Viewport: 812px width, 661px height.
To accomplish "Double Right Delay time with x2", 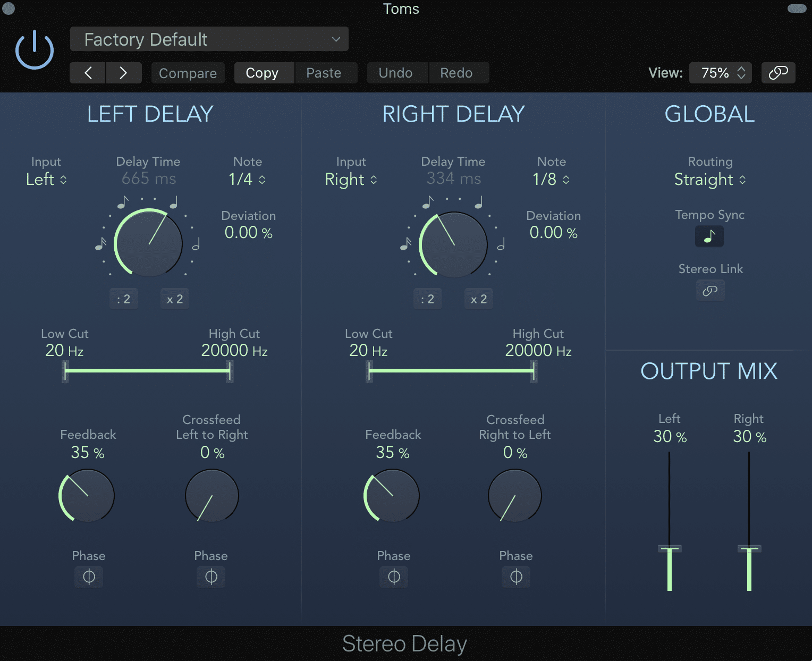I will pos(479,299).
